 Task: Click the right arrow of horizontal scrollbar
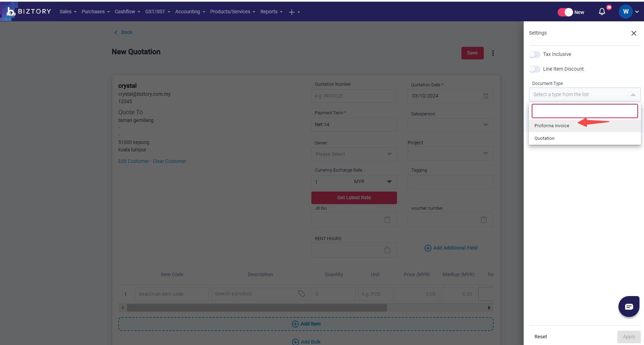(489, 308)
